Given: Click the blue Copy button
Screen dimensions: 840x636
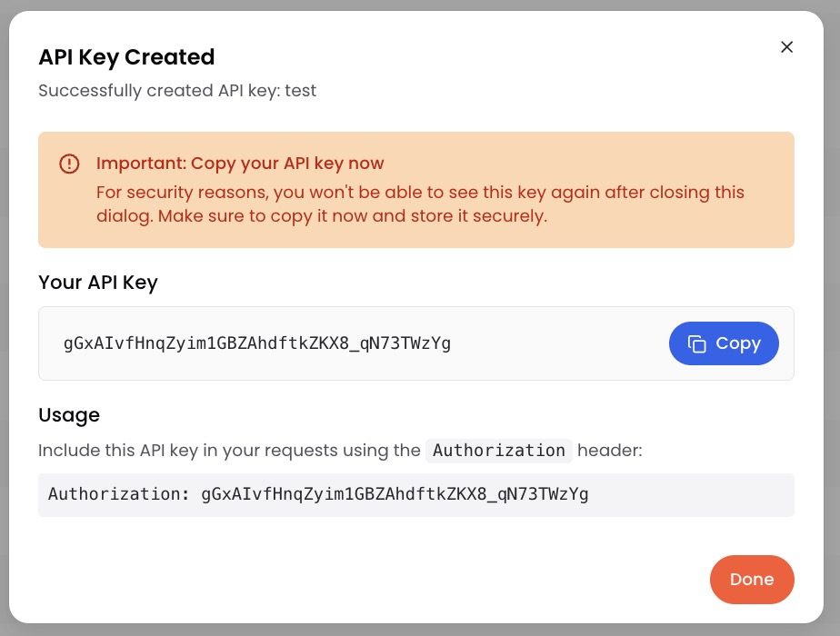Looking at the screenshot, I should point(724,343).
